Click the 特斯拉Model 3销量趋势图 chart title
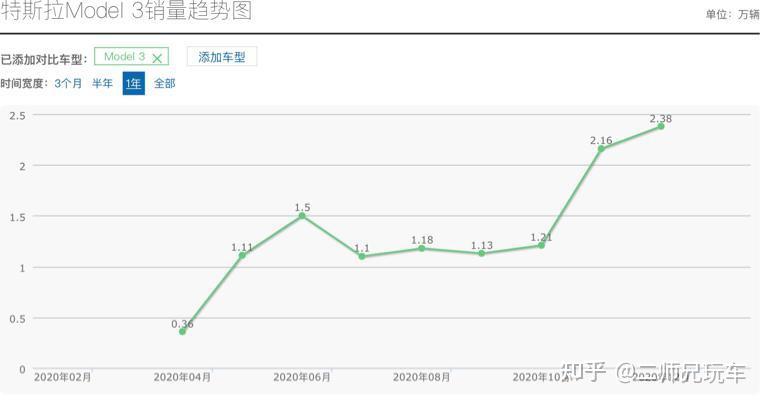 tap(126, 11)
